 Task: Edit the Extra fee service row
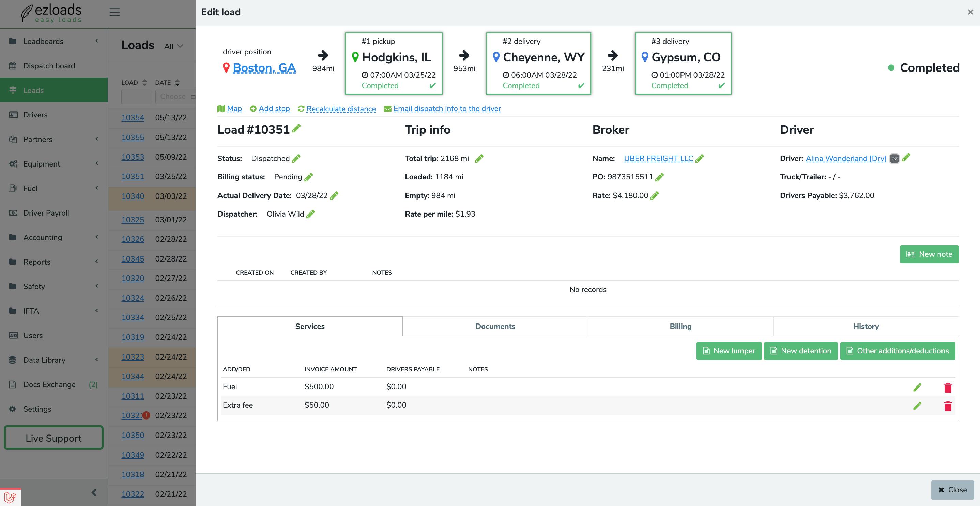click(x=917, y=405)
